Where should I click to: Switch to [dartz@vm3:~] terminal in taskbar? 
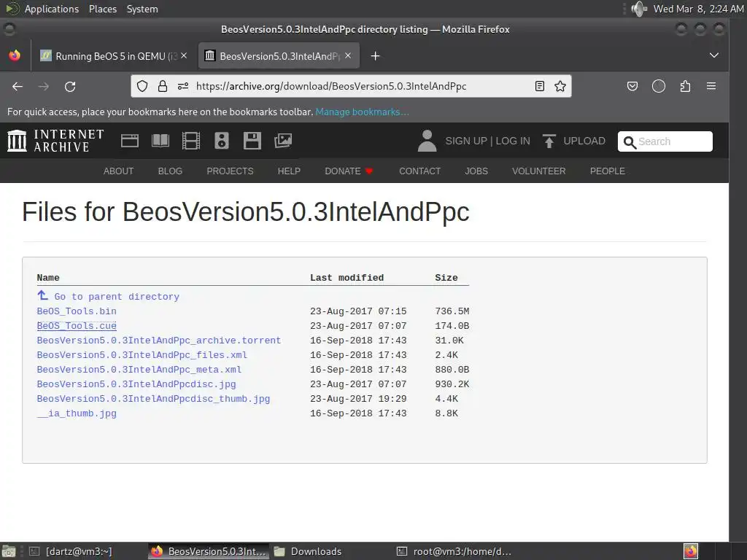[71, 551]
